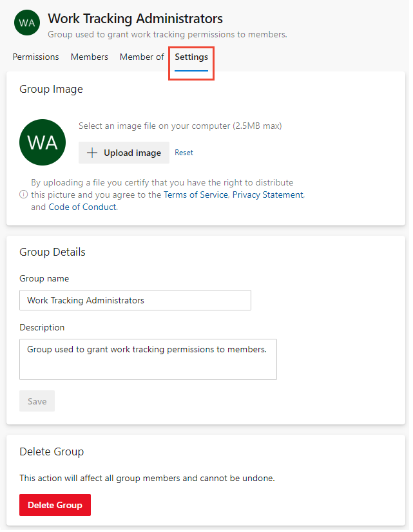This screenshot has height=532, width=413.
Task: Open the Member of tab
Action: click(x=142, y=57)
